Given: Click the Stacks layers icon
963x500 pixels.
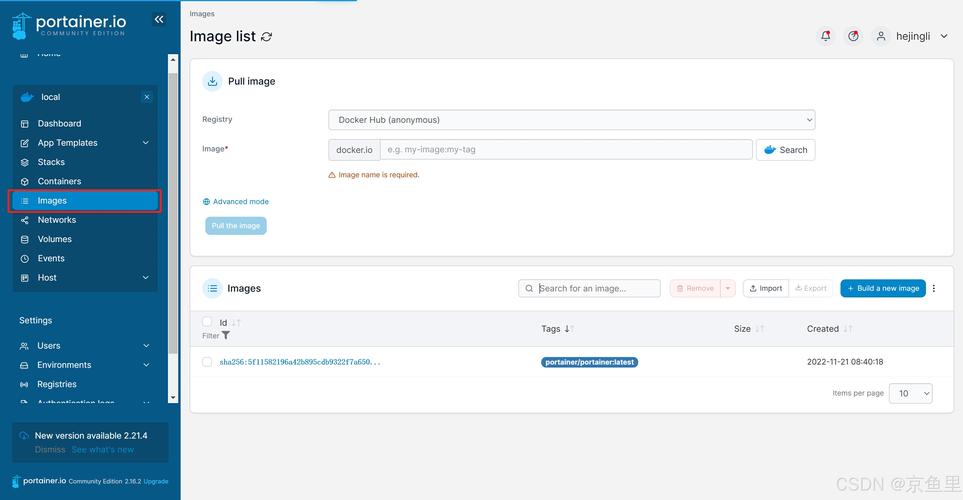Looking at the screenshot, I should coord(25,162).
